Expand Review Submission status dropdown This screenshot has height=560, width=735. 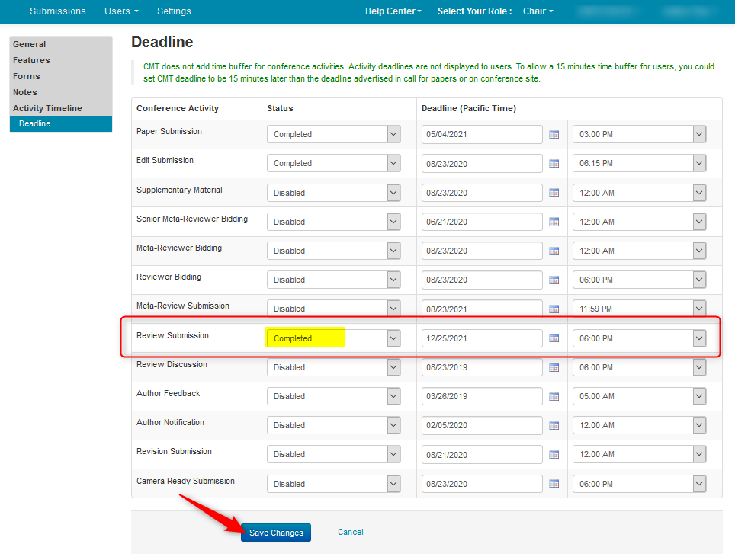(333, 338)
